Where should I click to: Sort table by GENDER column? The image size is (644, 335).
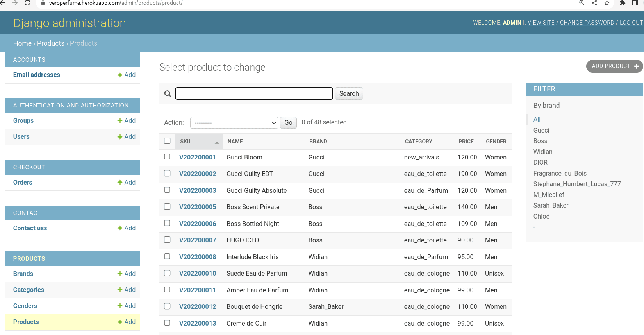click(x=496, y=142)
